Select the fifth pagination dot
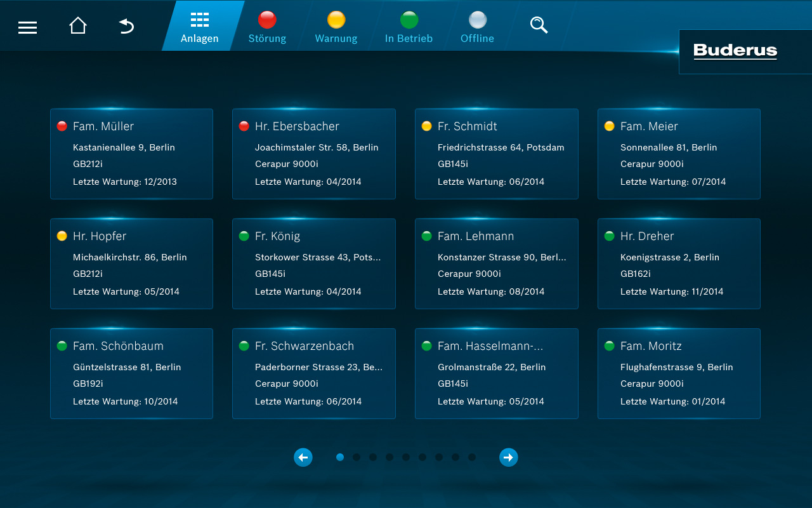 (x=406, y=457)
